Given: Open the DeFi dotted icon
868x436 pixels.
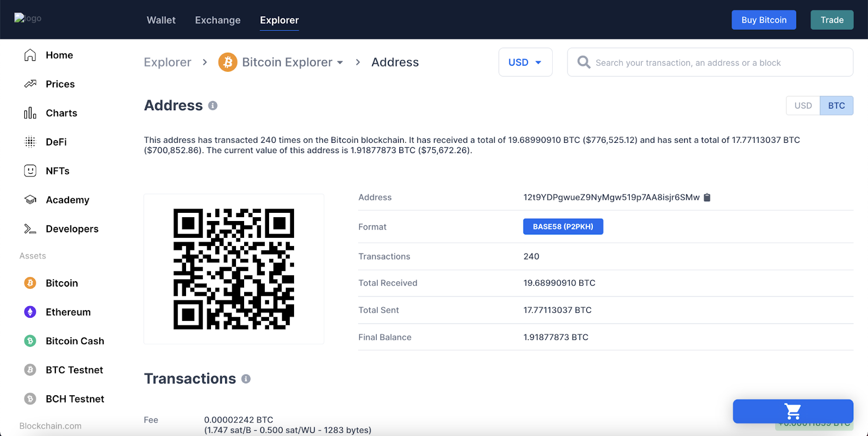Looking at the screenshot, I should (30, 142).
